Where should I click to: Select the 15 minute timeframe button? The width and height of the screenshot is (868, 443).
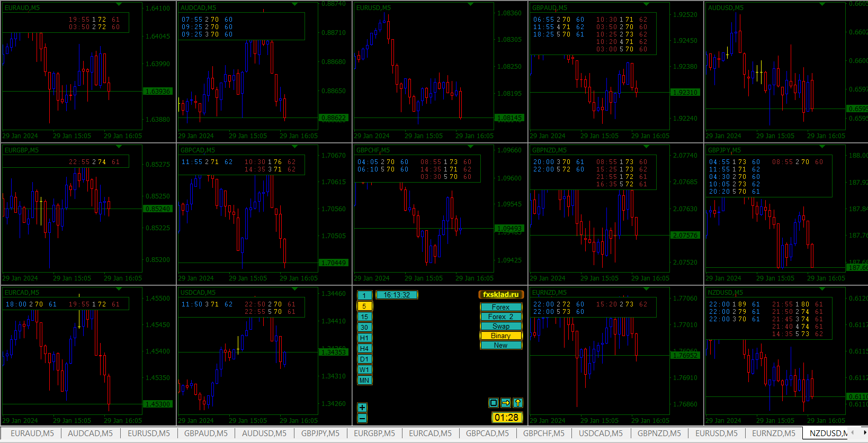[364, 317]
